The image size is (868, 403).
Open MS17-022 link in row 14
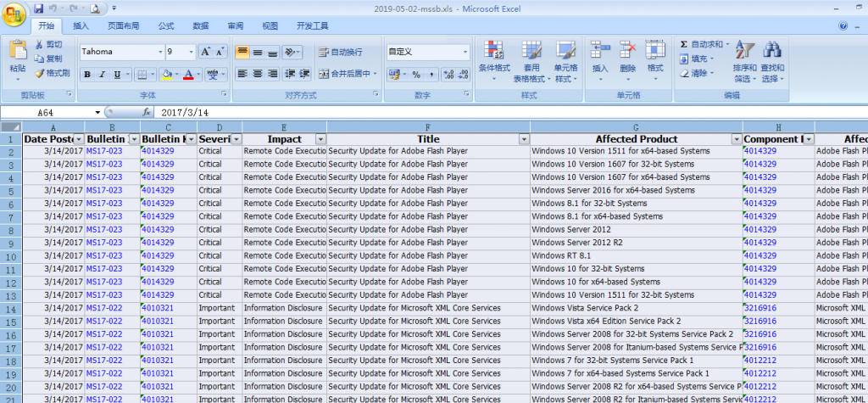click(104, 308)
